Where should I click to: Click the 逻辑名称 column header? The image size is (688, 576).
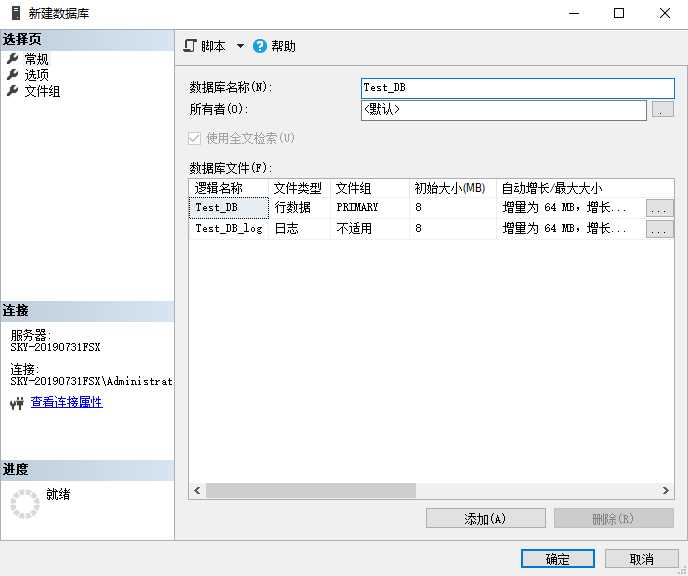[229, 188]
